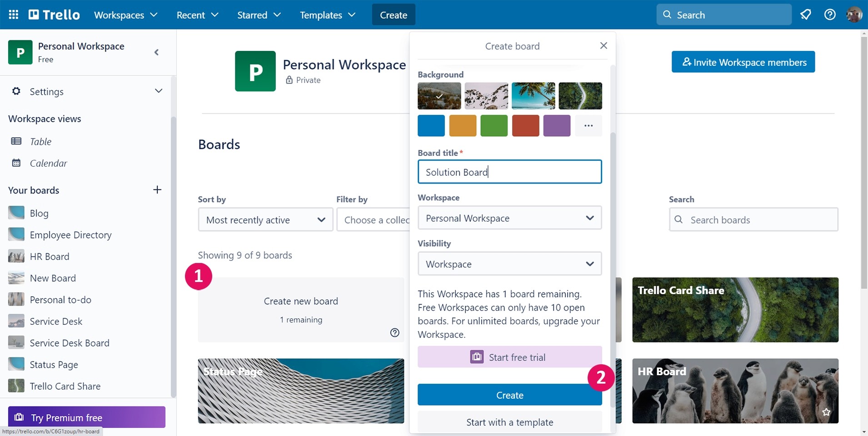The image size is (868, 436).
Task: Click the help icon on Create new board tile
Action: 395,333
